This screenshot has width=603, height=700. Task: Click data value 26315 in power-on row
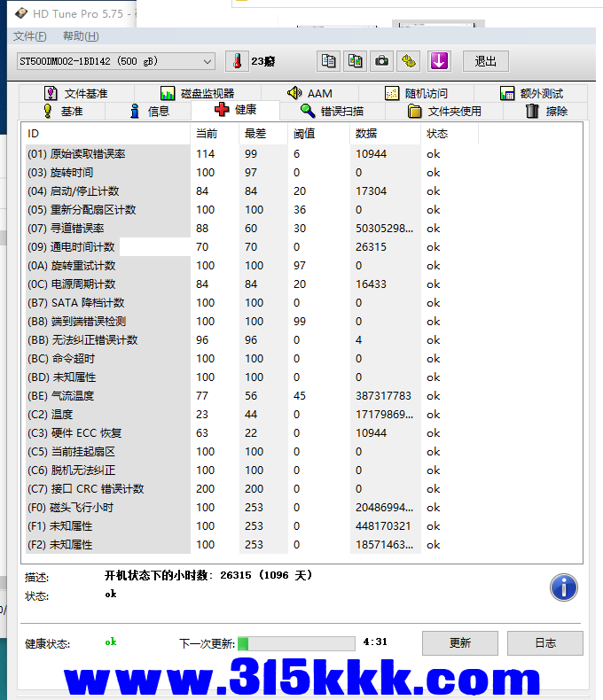pyautogui.click(x=371, y=247)
